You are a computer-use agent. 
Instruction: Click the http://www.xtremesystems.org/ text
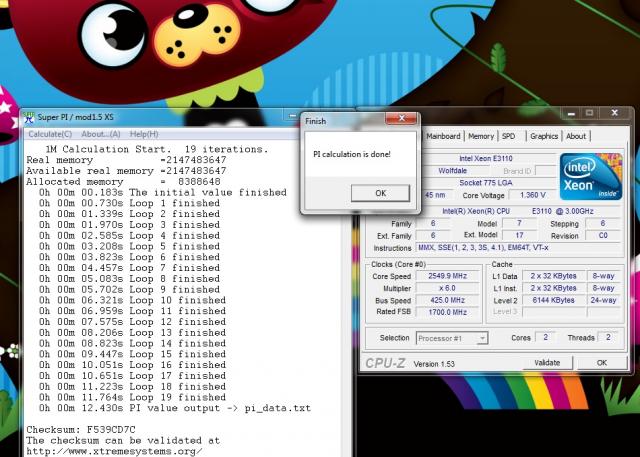coord(114,451)
